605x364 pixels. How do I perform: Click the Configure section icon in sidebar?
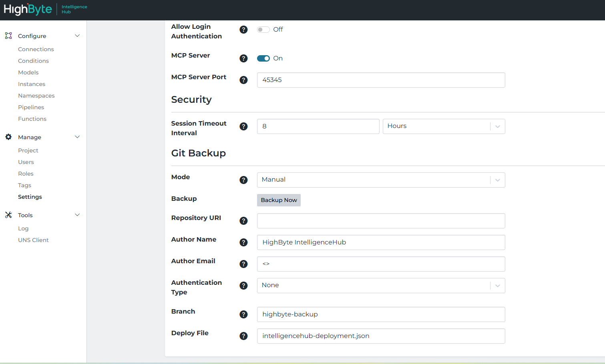pos(8,36)
